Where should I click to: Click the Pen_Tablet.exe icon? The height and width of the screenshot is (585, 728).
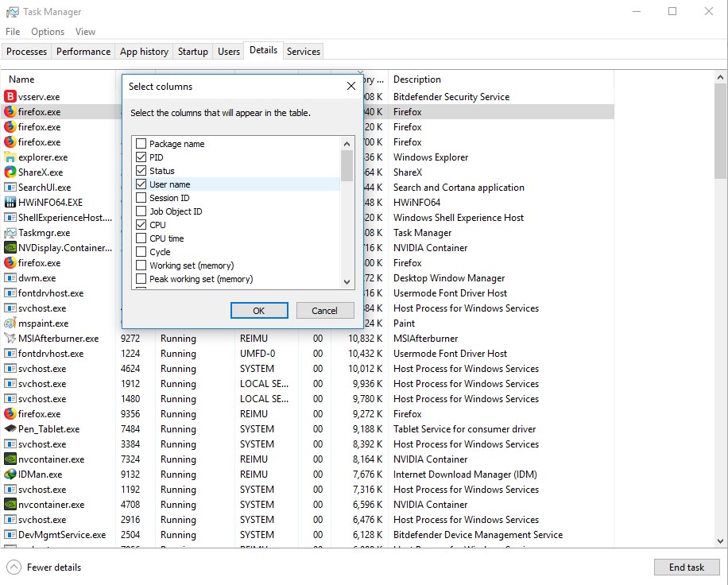click(x=10, y=429)
